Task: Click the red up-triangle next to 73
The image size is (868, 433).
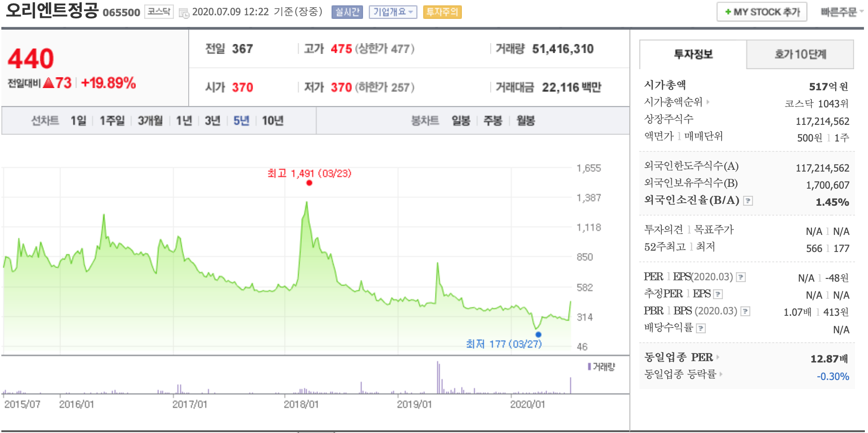Action: 49,83
